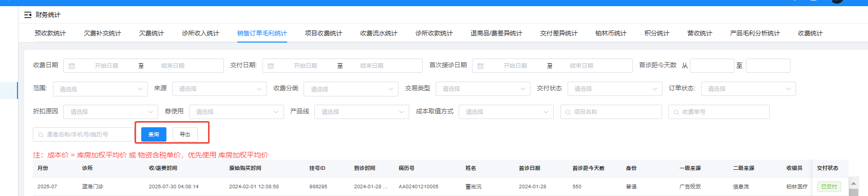The image size is (868, 196).
Task: Expand the 产品线 dropdown
Action: 362,112
